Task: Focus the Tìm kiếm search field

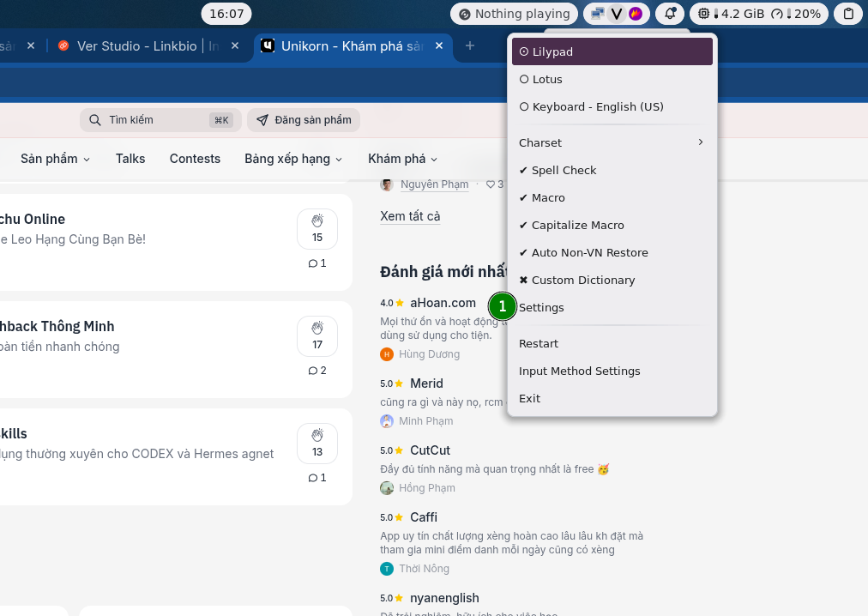Action: [x=160, y=120]
